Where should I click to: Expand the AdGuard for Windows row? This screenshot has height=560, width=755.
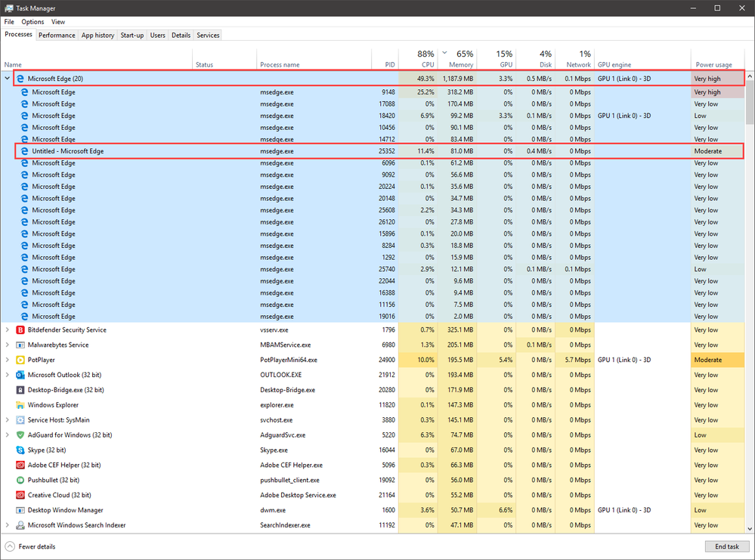[x=8, y=435]
